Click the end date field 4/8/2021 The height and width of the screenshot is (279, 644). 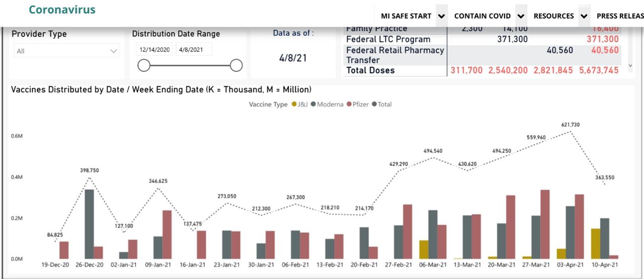193,49
